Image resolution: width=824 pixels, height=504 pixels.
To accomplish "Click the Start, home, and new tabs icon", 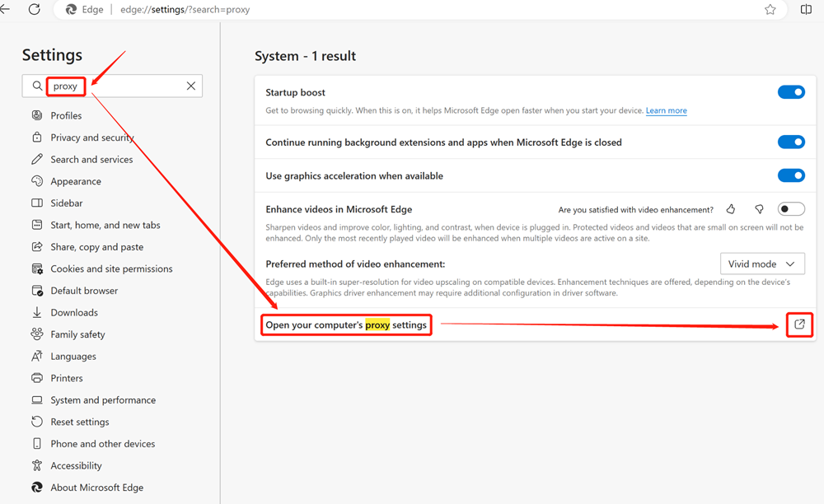I will [x=37, y=225].
